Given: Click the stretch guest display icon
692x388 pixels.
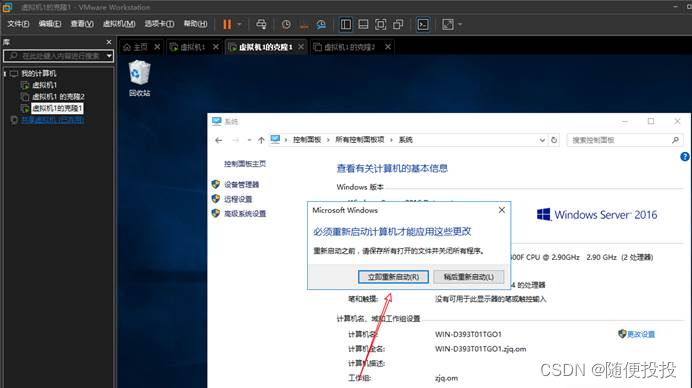Looking at the screenshot, I should pos(448,24).
